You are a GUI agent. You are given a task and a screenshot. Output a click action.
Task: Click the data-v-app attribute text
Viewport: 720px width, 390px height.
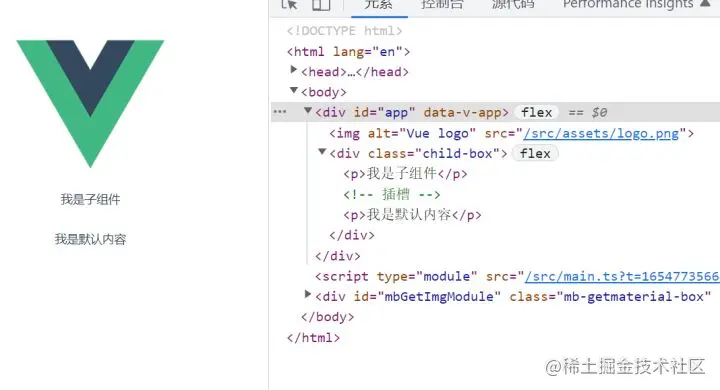tap(462, 113)
